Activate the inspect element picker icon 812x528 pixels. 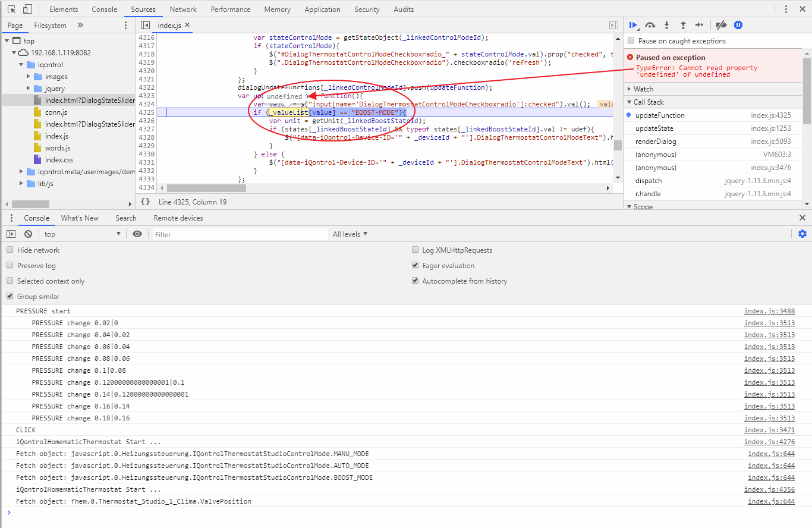pos(12,10)
